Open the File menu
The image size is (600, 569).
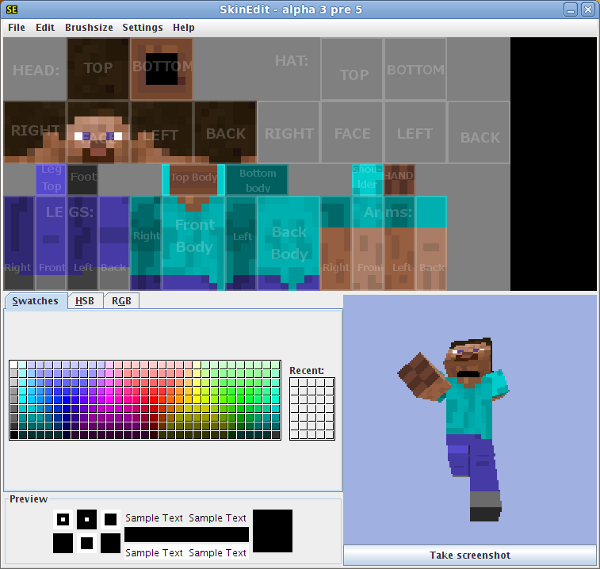(17, 28)
